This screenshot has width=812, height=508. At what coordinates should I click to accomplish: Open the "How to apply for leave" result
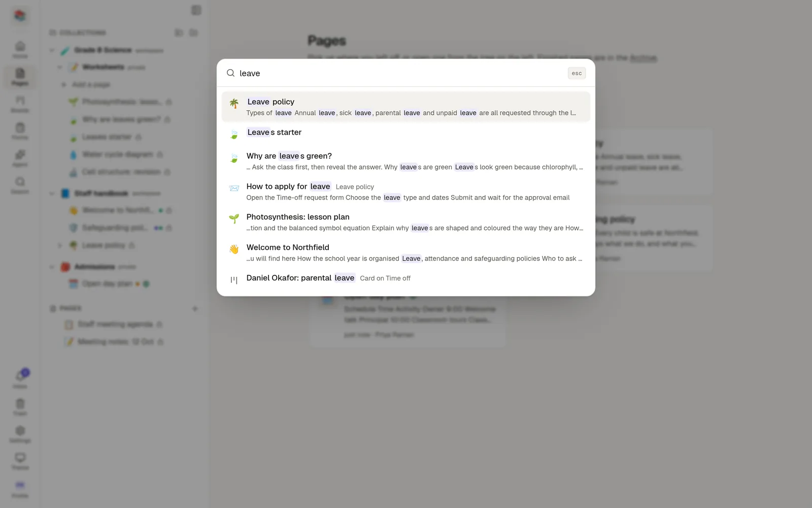tap(406, 192)
